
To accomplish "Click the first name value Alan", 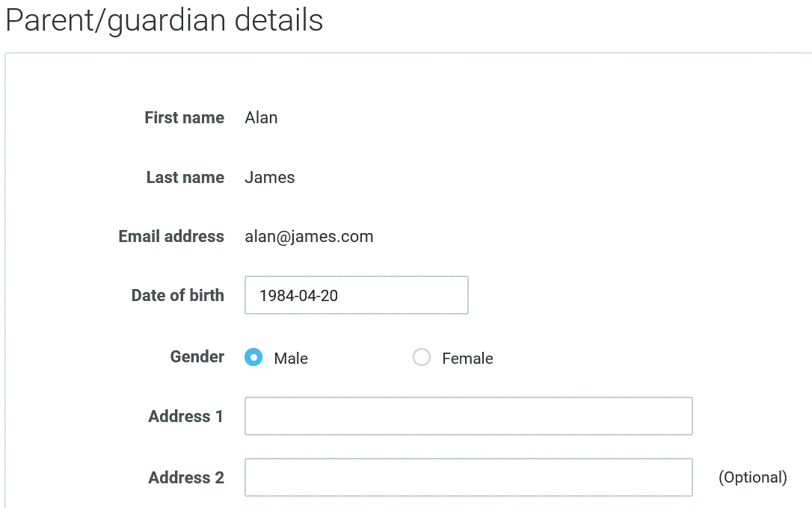I will (261, 117).
